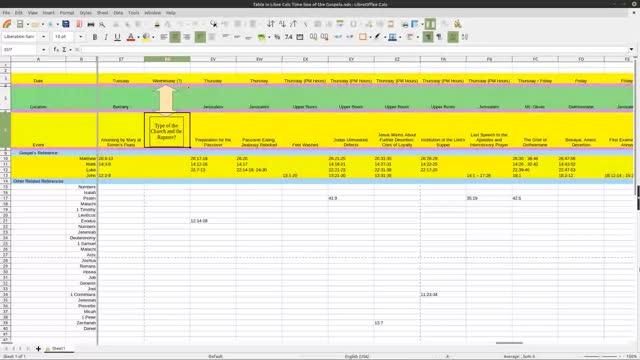Click the column FA header
Viewport: 640px width, 360px height.
click(443, 59)
